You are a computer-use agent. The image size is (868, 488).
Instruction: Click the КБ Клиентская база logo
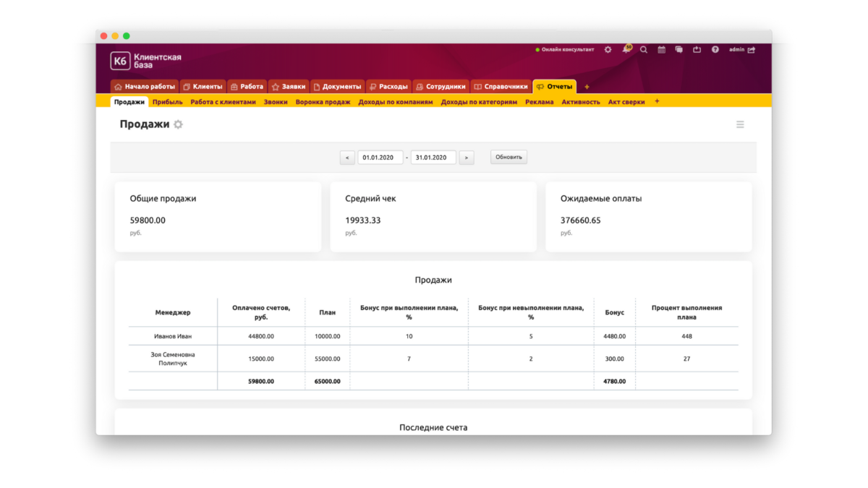pos(146,61)
